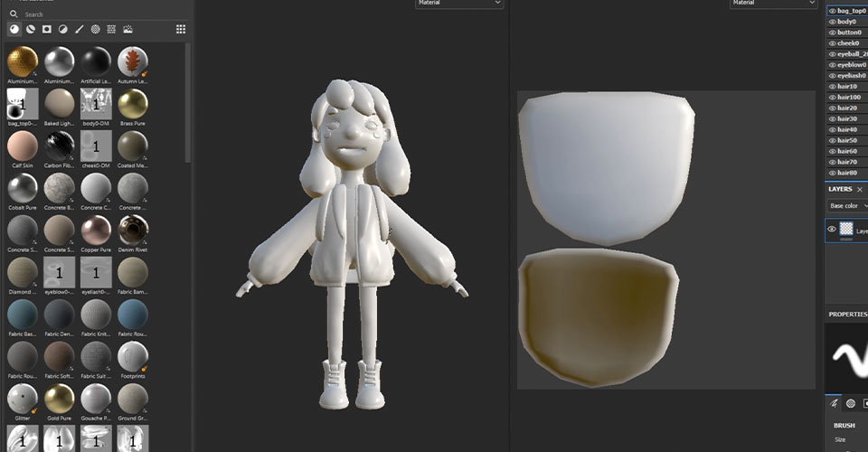
Task: Open the Brush tab in Properties panel
Action: [834, 404]
